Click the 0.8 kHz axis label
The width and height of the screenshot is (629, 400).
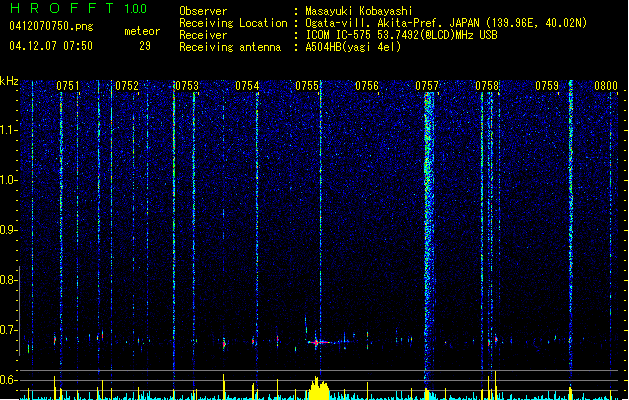[x=9, y=280]
